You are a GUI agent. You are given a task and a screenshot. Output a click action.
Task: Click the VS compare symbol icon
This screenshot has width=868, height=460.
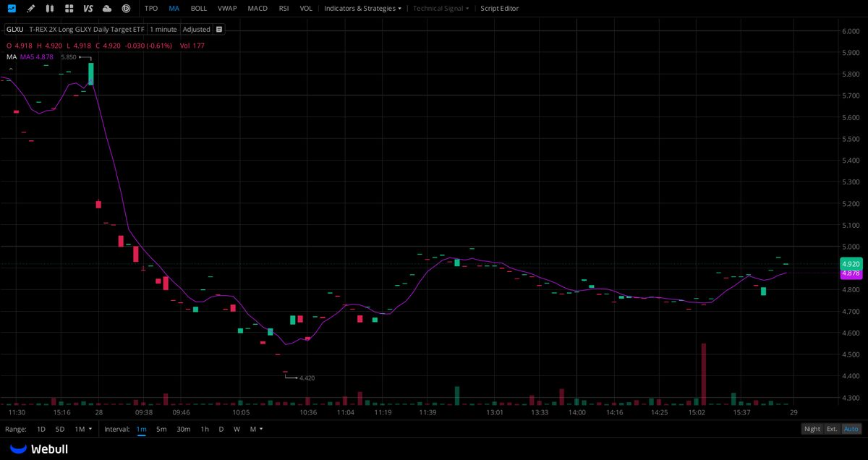pos(88,9)
